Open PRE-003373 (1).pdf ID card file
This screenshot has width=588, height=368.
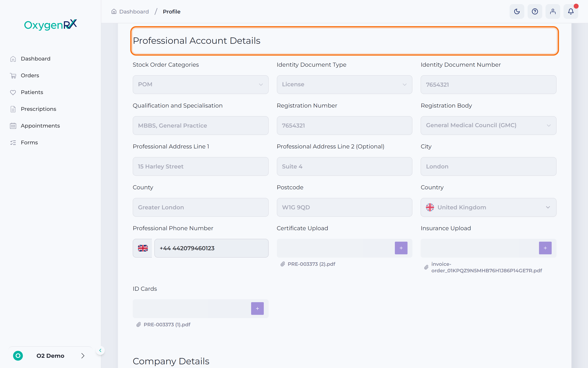coord(167,324)
